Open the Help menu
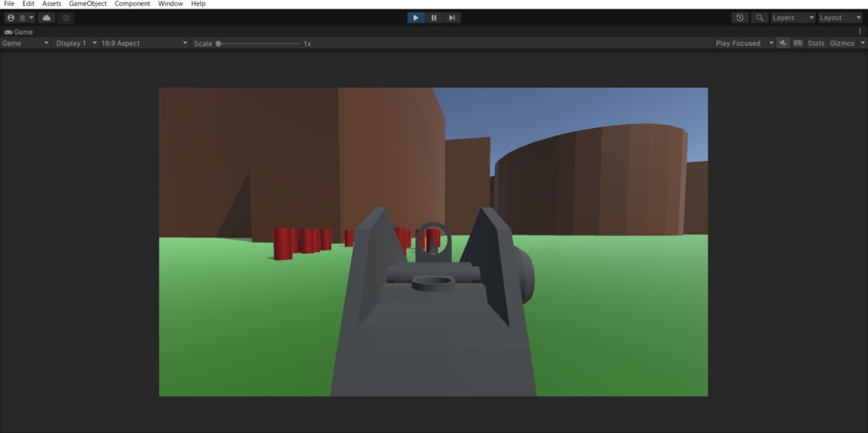 coord(198,4)
